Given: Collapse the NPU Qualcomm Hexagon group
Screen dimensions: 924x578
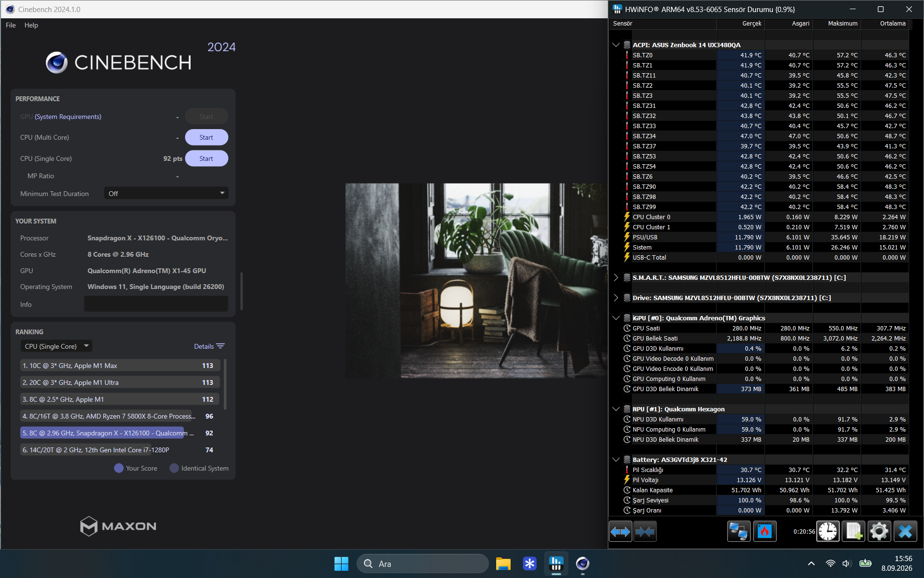Looking at the screenshot, I should point(616,409).
